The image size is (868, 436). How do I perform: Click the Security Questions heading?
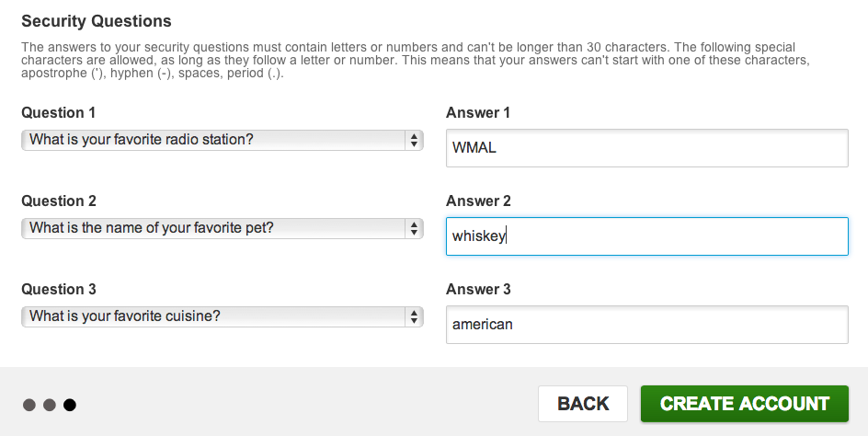(x=97, y=21)
